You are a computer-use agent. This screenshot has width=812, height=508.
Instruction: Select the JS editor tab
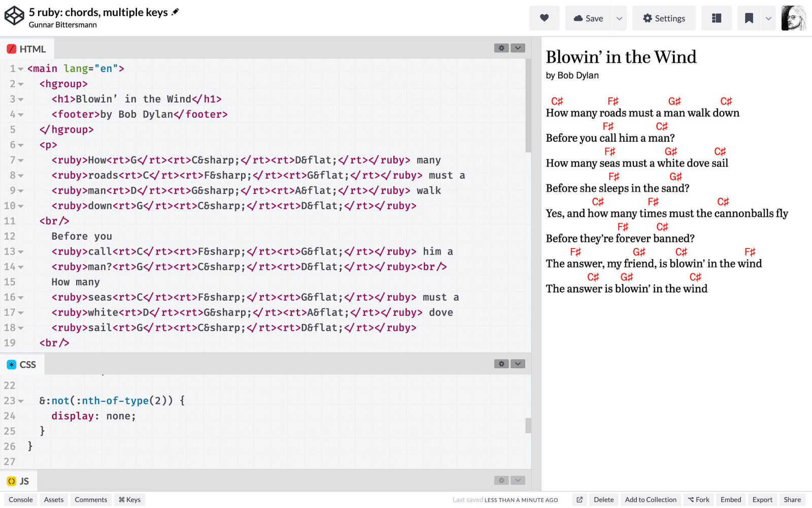click(x=18, y=481)
